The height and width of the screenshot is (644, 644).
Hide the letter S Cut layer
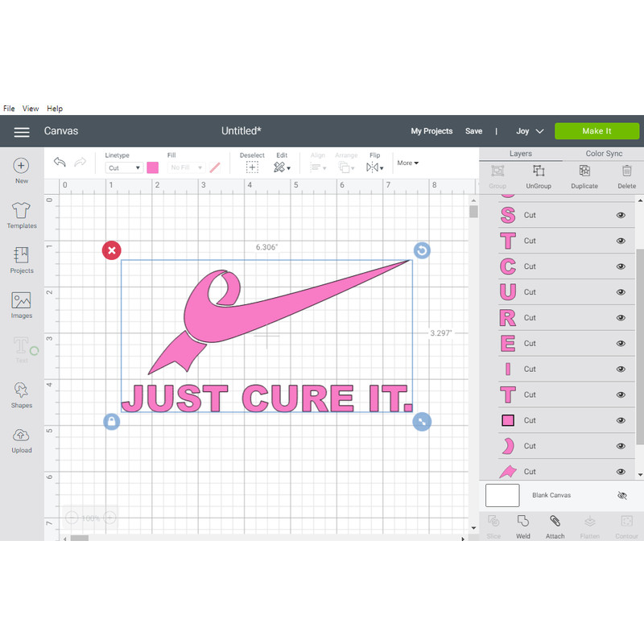coord(621,215)
